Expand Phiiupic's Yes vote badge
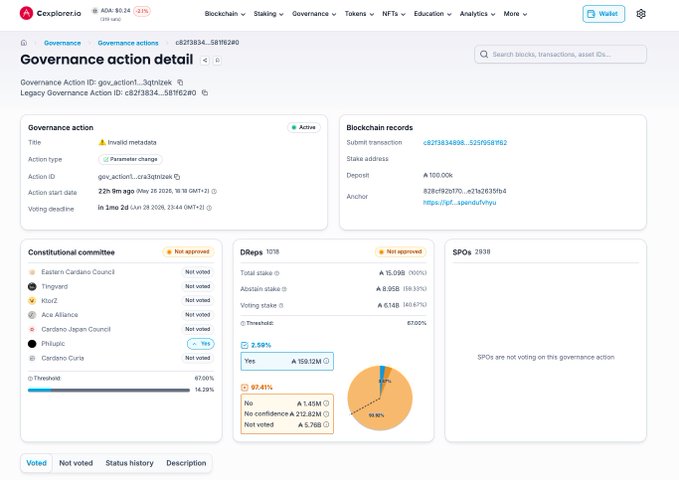 [201, 344]
